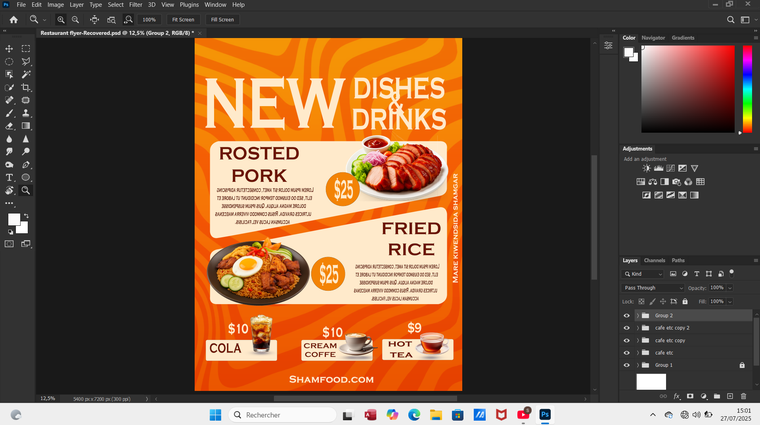
Task: Switch to the Paths tab
Action: 678,260
